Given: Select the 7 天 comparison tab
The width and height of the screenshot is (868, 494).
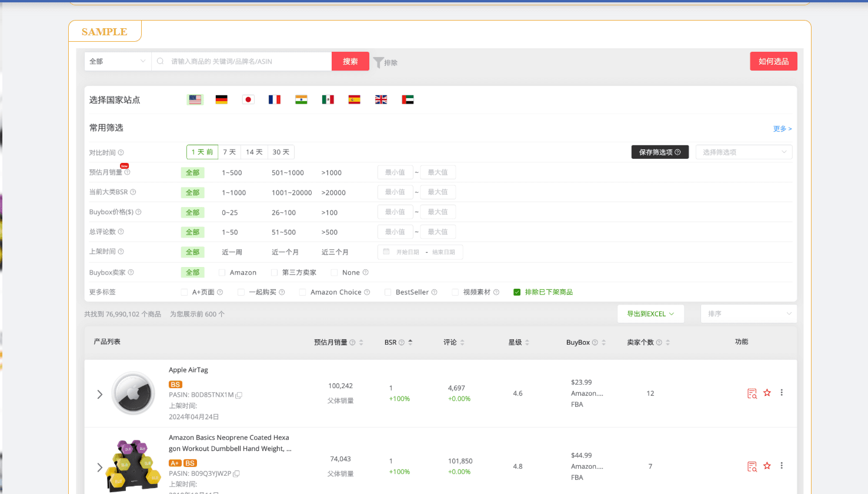Looking at the screenshot, I should (229, 152).
